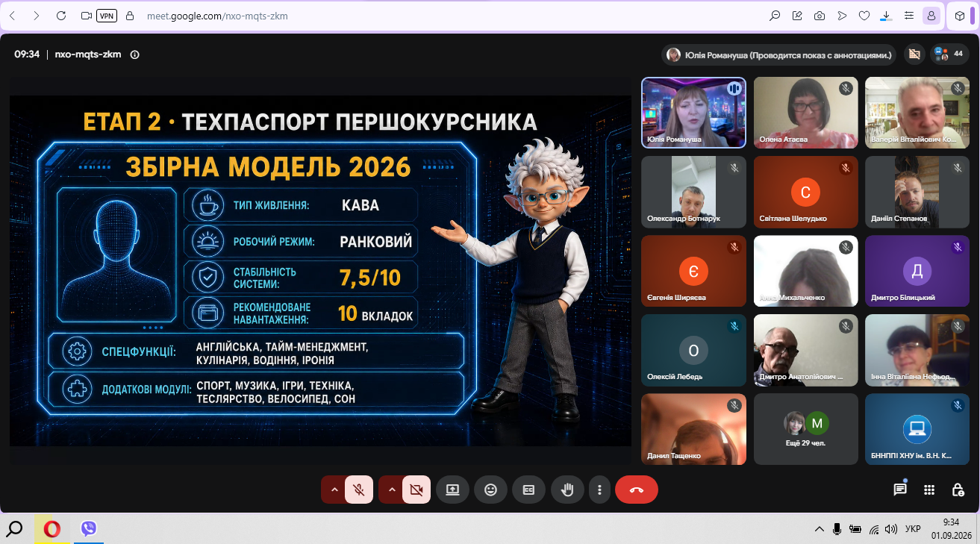
Task: Turn on closed captions
Action: click(x=528, y=490)
